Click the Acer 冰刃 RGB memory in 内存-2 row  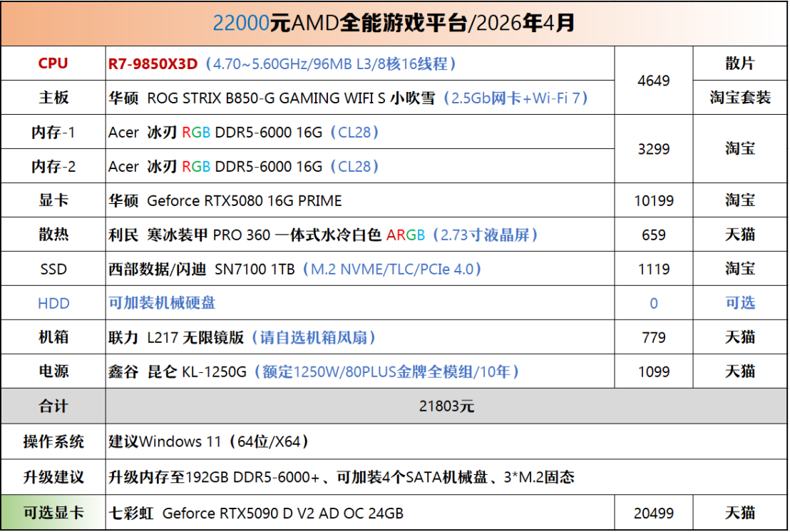(215, 166)
